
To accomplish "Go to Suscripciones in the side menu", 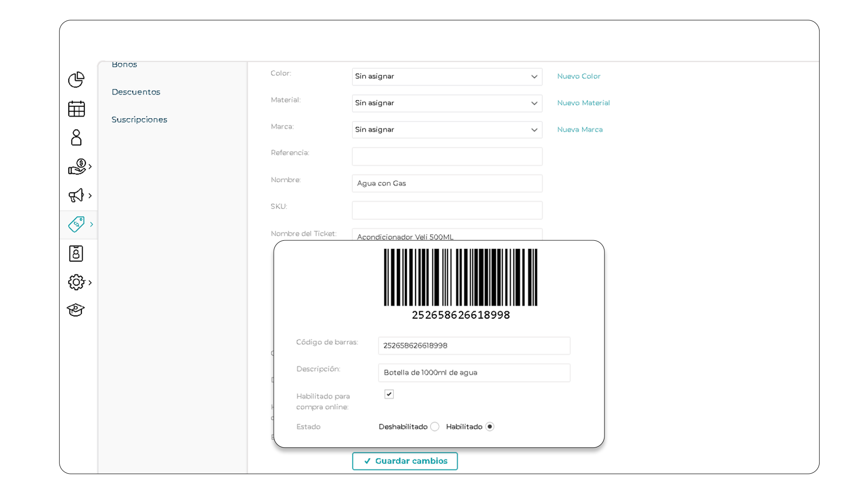I will click(x=139, y=119).
